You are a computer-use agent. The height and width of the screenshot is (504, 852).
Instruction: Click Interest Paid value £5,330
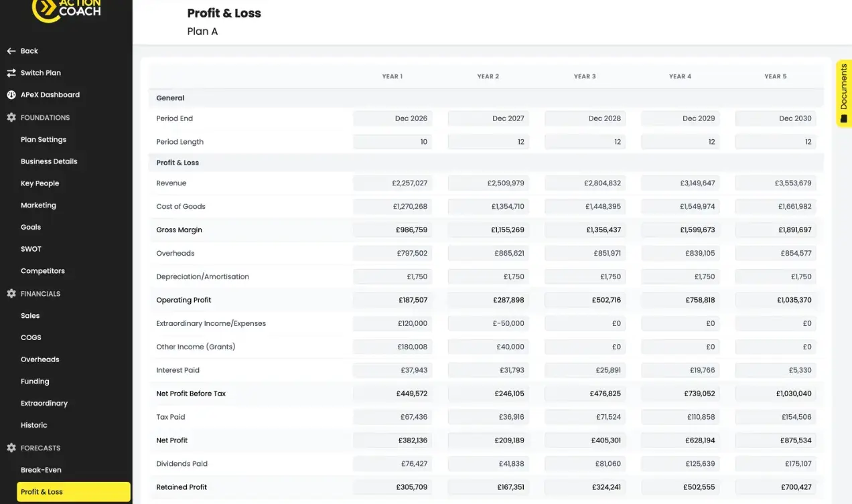click(x=776, y=370)
